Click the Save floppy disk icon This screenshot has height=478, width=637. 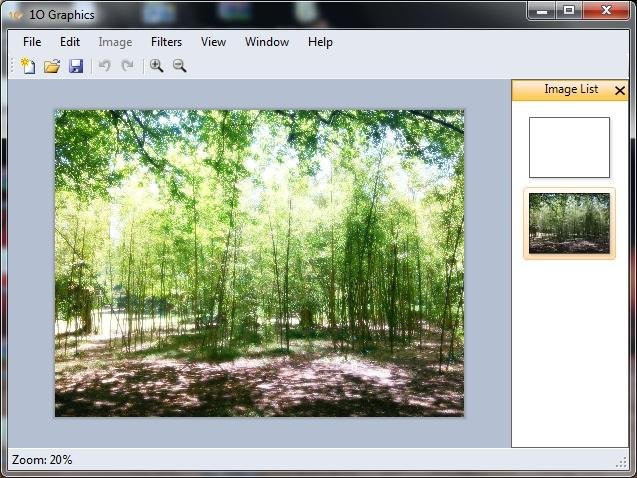click(76, 66)
